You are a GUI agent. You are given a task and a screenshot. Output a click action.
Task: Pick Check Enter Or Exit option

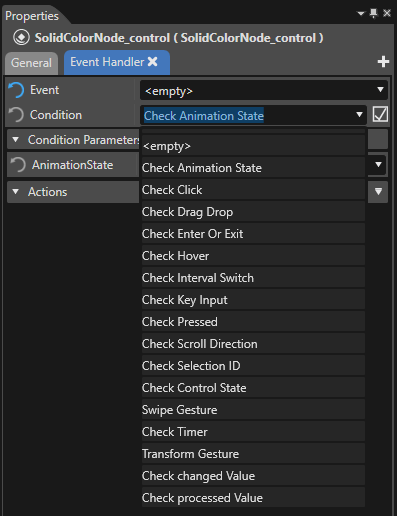coord(253,234)
